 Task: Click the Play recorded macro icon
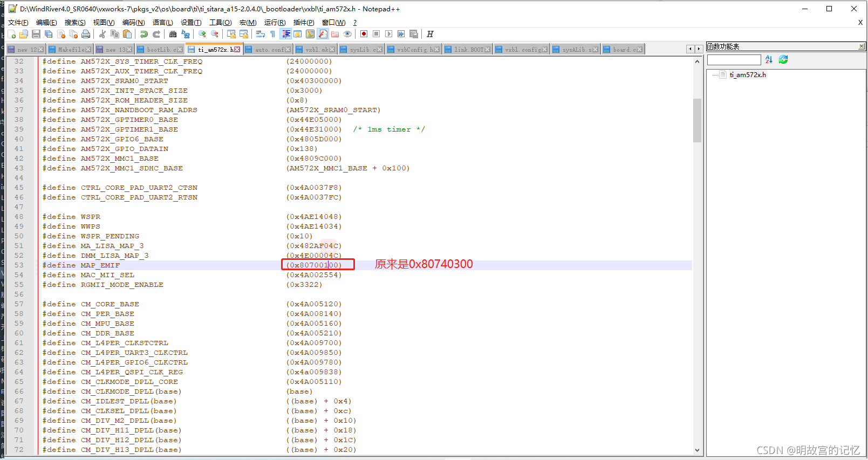tap(389, 34)
